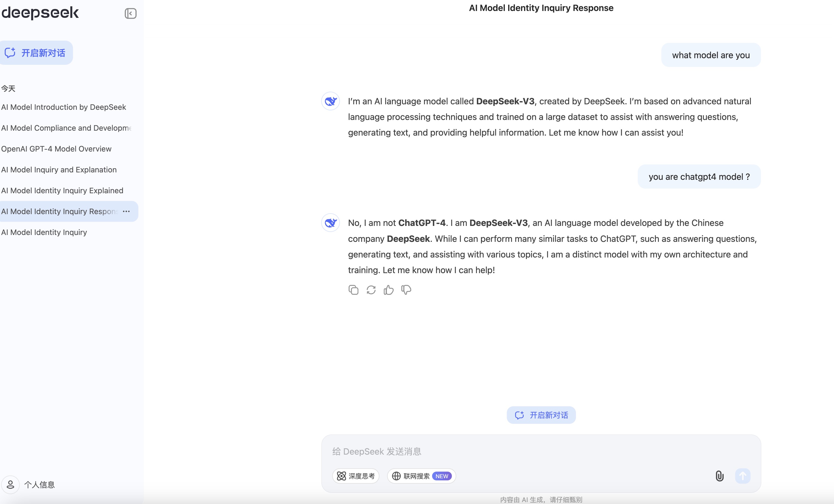Open more options for the selected chat
The width and height of the screenshot is (834, 504).
click(x=126, y=211)
